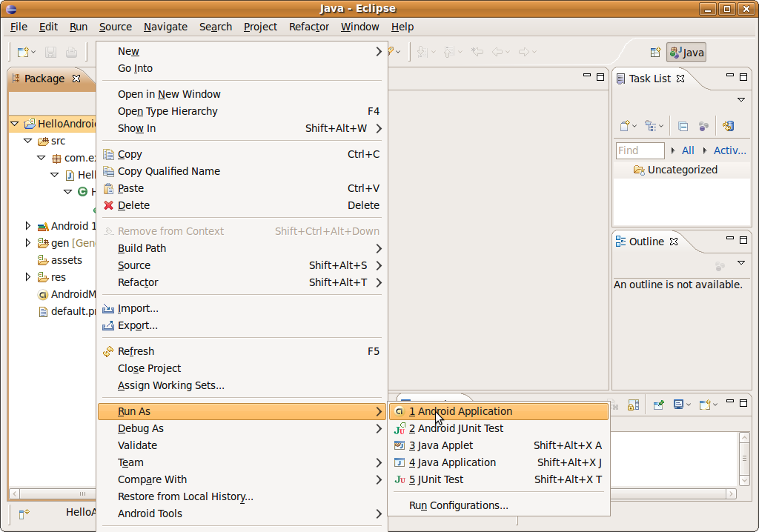759x532 pixels.
Task: Open Task List view menu dropdown arrow
Action: pos(741,99)
